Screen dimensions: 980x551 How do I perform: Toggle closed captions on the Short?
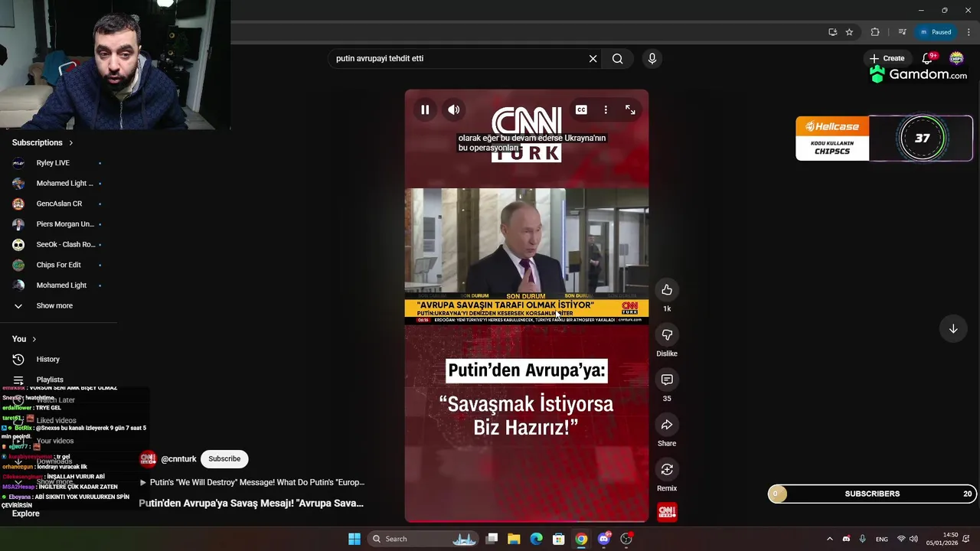pyautogui.click(x=581, y=109)
